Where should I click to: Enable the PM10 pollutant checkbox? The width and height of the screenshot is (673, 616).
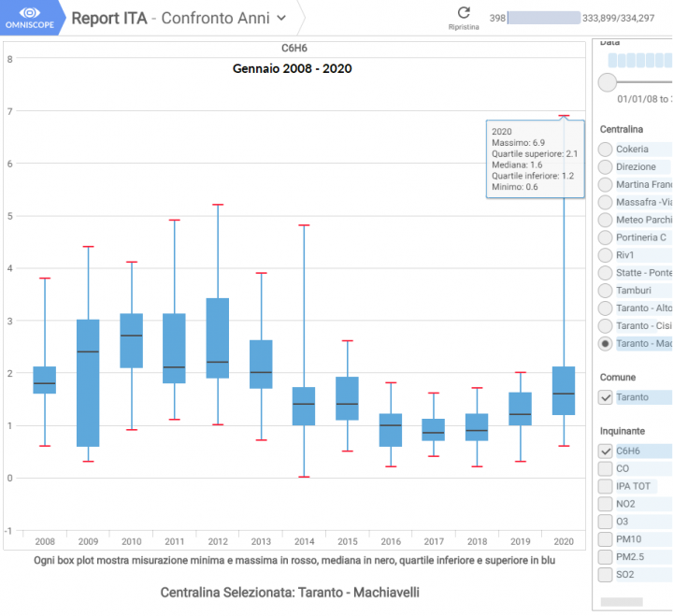point(606,539)
